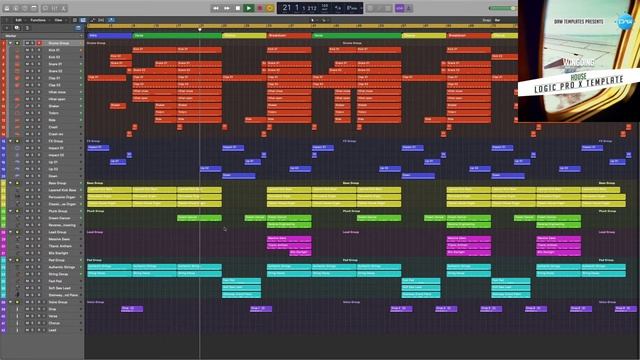Click the red record button
Screen dimensions: 640x360
260,8
